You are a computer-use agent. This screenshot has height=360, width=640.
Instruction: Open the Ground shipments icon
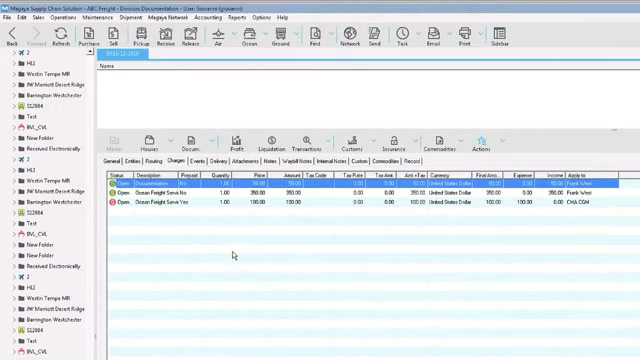pyautogui.click(x=281, y=36)
